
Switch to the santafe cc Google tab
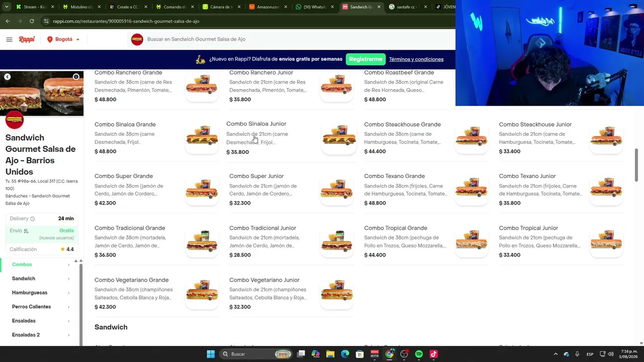408,7
